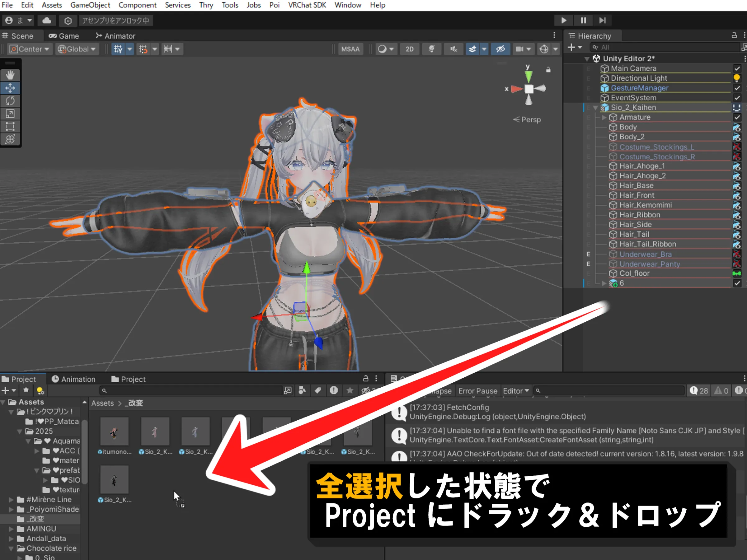Click the scene orientation gizmo lock

pyautogui.click(x=548, y=70)
